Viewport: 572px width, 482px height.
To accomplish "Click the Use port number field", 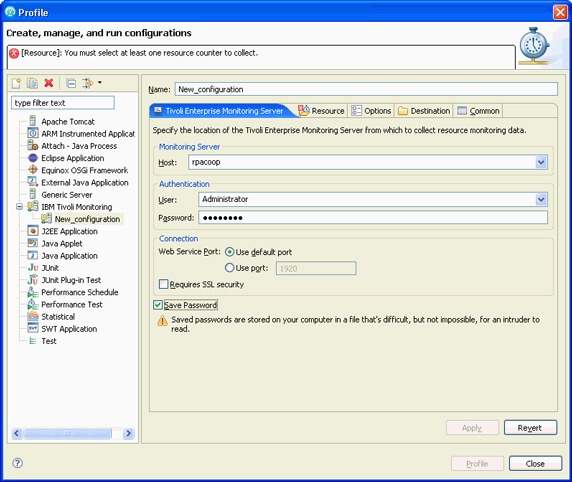I will (316, 268).
